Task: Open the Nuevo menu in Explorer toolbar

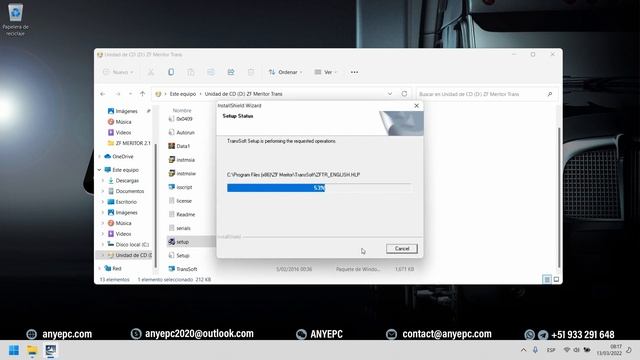Action: tap(118, 72)
